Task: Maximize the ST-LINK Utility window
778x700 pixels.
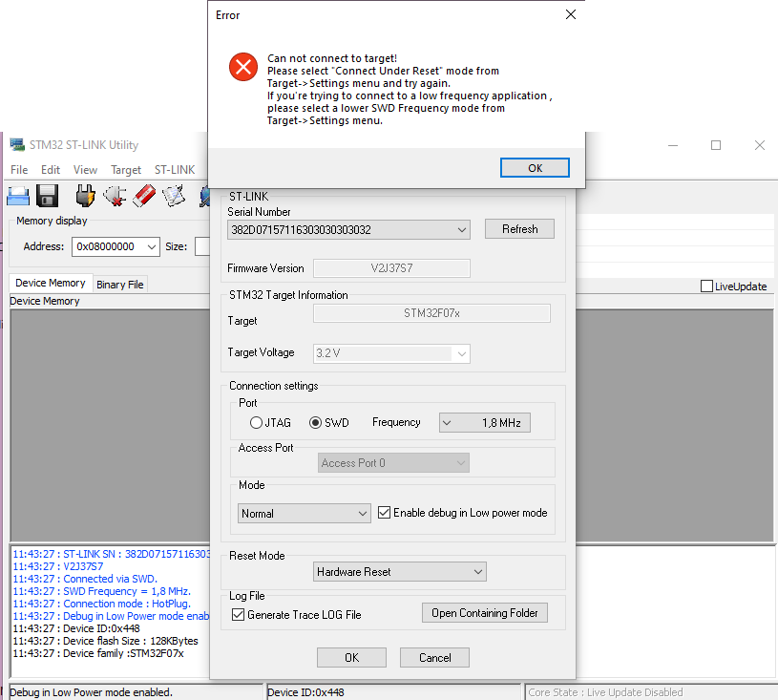Action: (x=716, y=145)
